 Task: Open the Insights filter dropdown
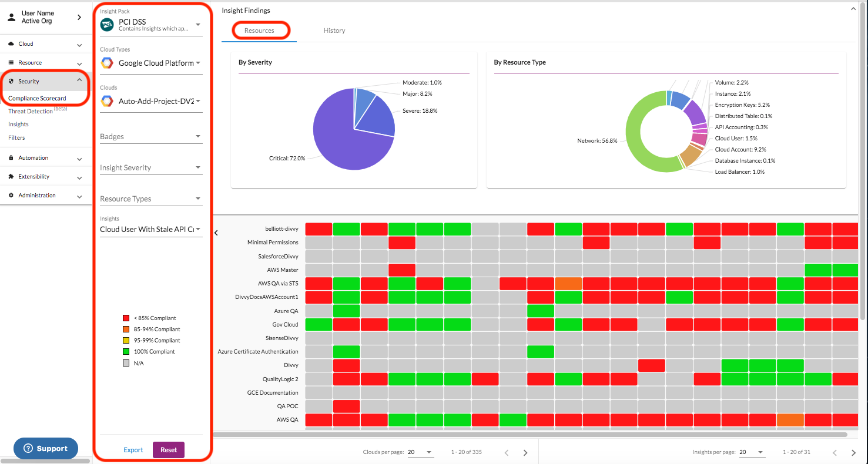(151, 229)
